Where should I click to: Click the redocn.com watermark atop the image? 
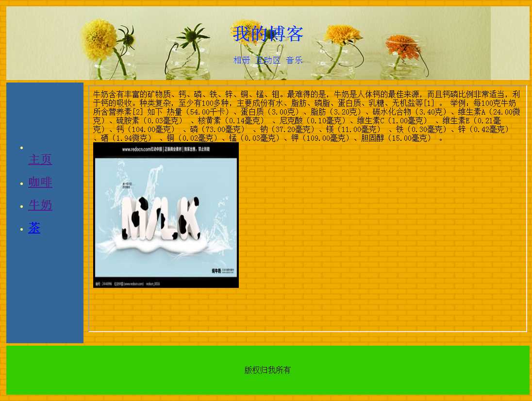click(x=166, y=150)
